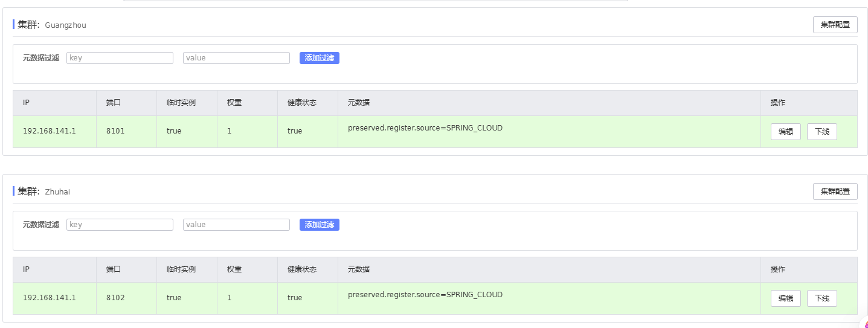Open cluster config for Zhuhai cluster
The width and height of the screenshot is (868, 328).
coord(835,191)
